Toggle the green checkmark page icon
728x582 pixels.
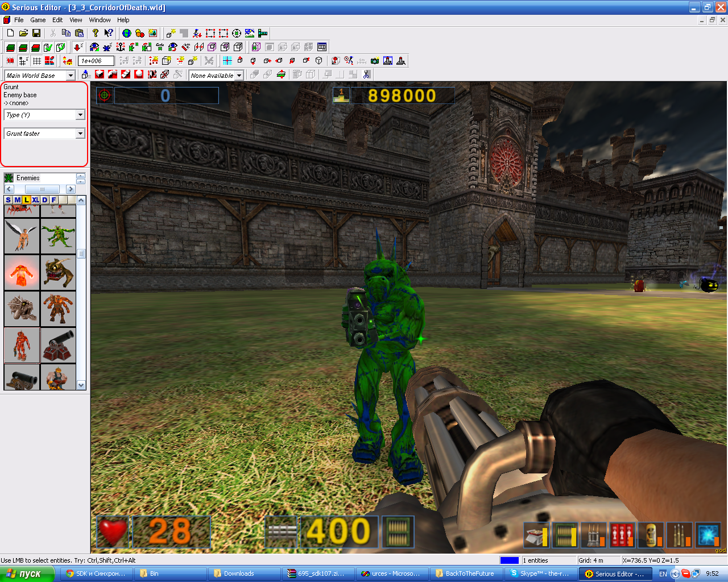[48, 47]
